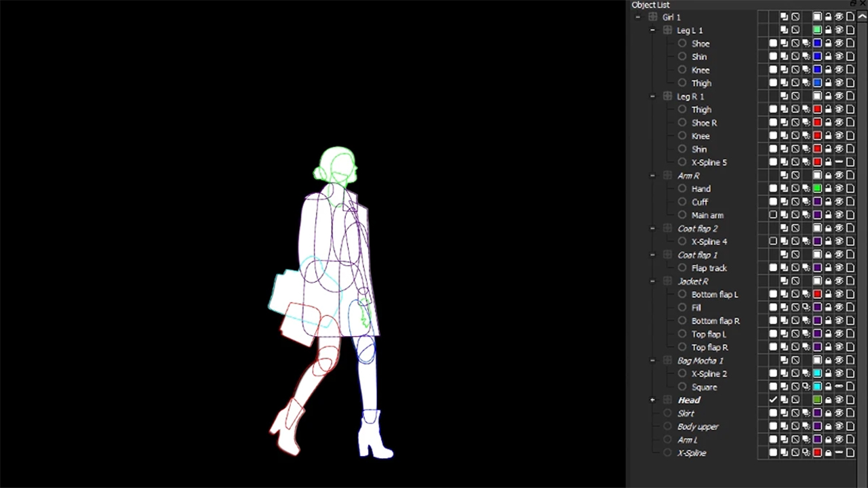
Task: Open the blue color swatch for Shoe
Action: [x=817, y=43]
